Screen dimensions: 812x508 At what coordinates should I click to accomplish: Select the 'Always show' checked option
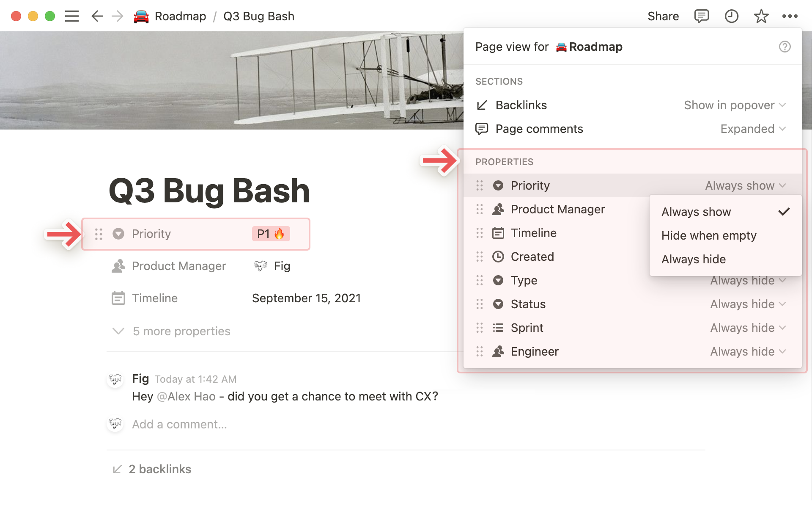tap(696, 212)
